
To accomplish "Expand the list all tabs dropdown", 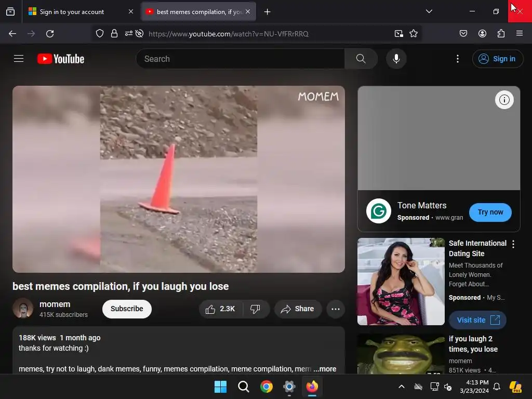I will [429, 11].
